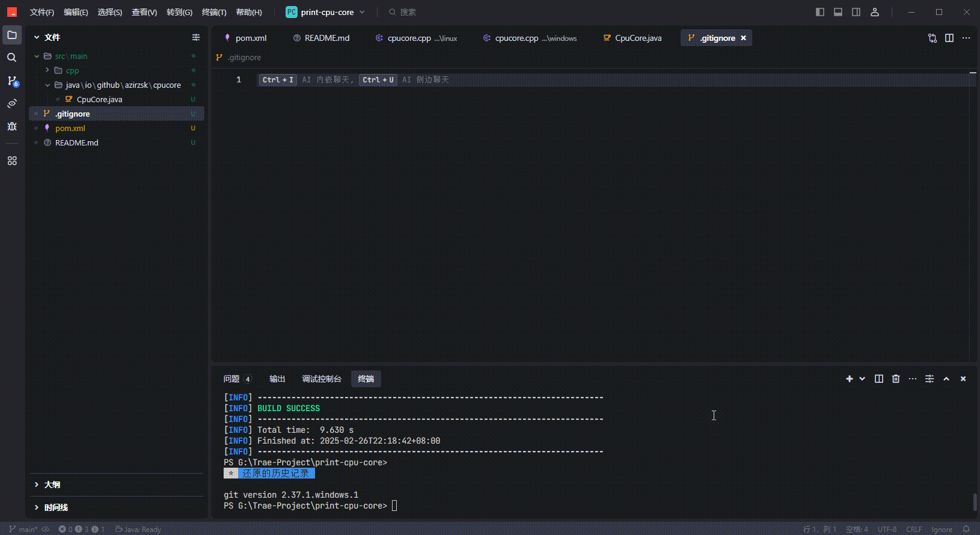Open the 查看(V) menu
This screenshot has width=980, height=535.
click(144, 12)
